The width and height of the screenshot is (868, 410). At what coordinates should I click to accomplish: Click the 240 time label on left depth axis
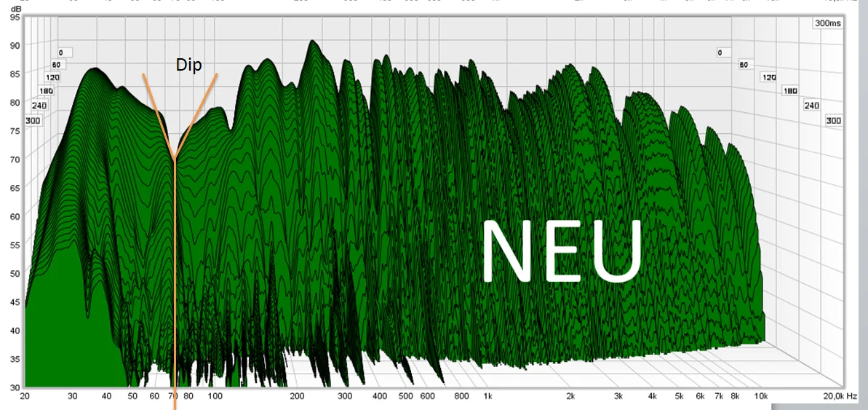[x=39, y=106]
